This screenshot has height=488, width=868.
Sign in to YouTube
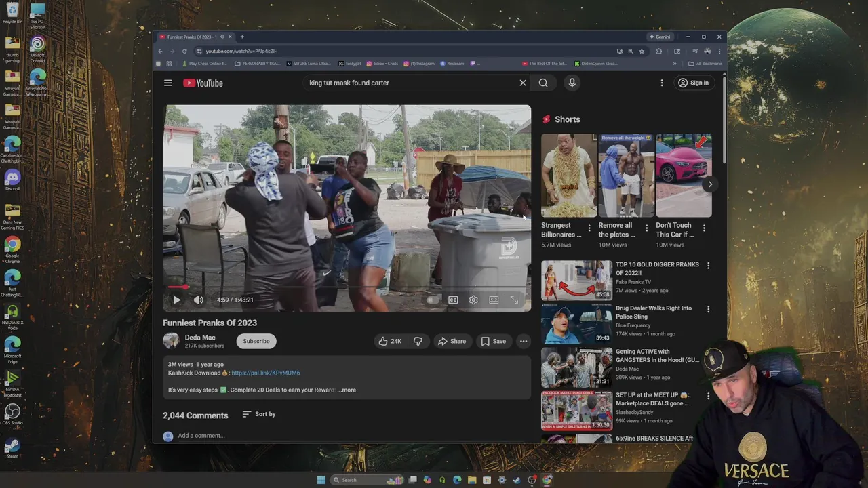point(693,83)
